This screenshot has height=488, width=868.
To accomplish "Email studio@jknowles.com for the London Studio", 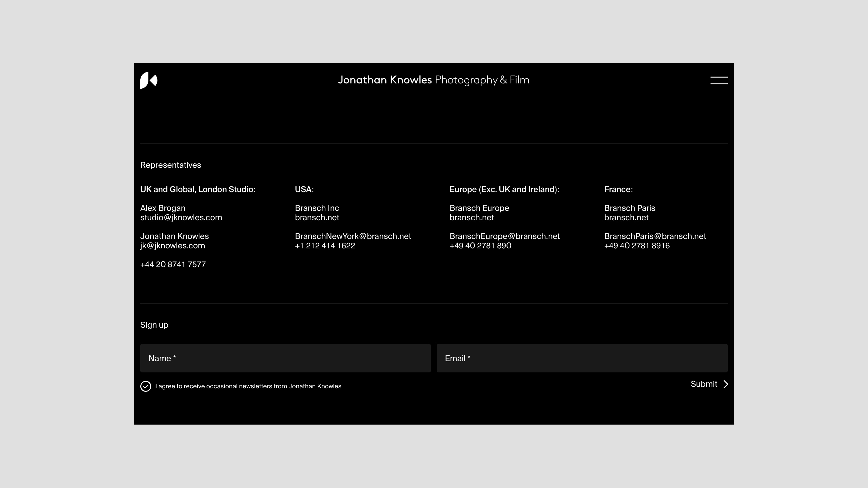I will click(x=181, y=217).
